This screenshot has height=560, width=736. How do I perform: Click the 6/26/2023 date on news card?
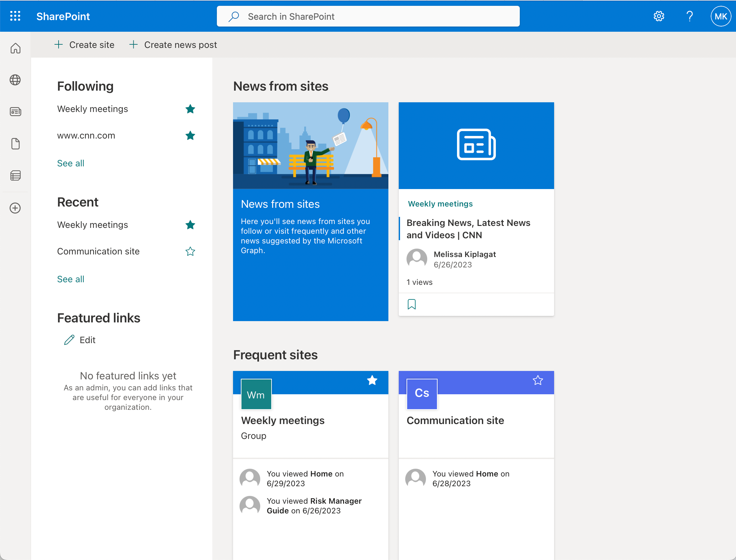point(453,265)
